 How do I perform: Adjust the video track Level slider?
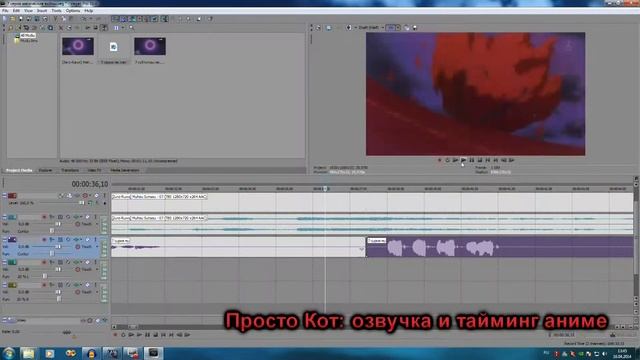click(82, 203)
